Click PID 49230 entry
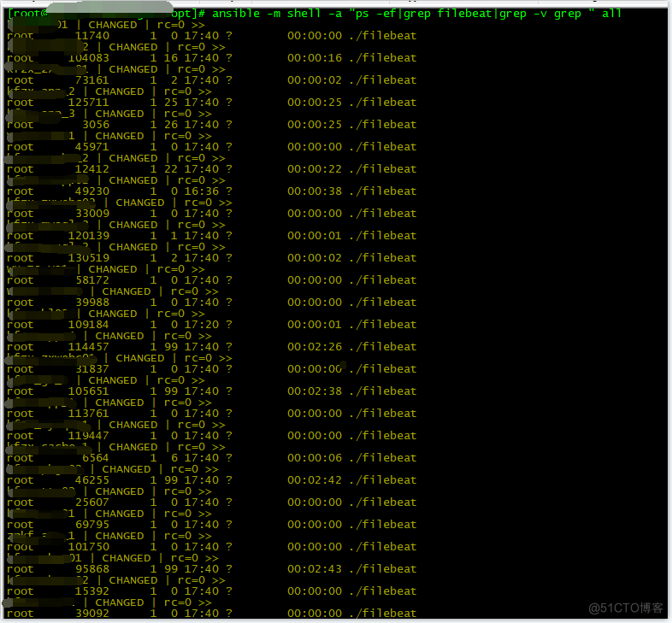Image resolution: width=672 pixels, height=623 pixels. [92, 191]
